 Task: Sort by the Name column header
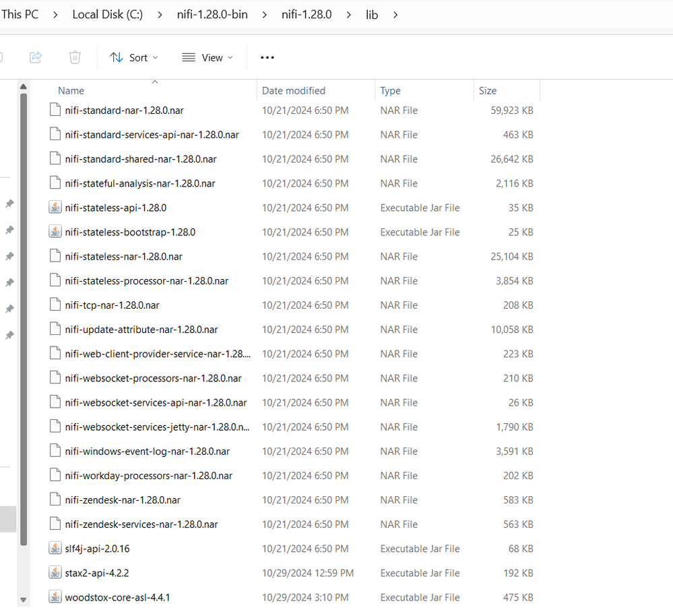click(x=71, y=90)
